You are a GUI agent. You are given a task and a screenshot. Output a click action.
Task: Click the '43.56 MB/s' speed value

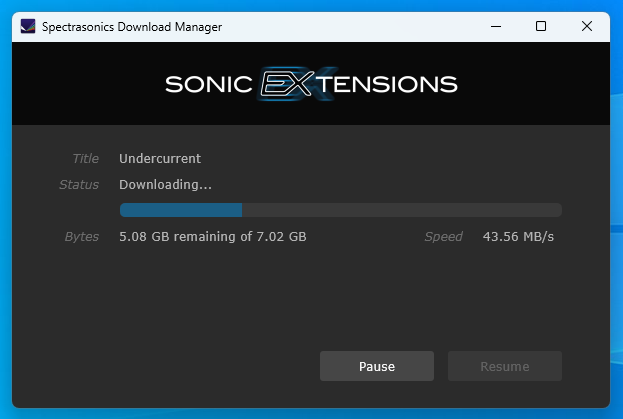pos(518,237)
